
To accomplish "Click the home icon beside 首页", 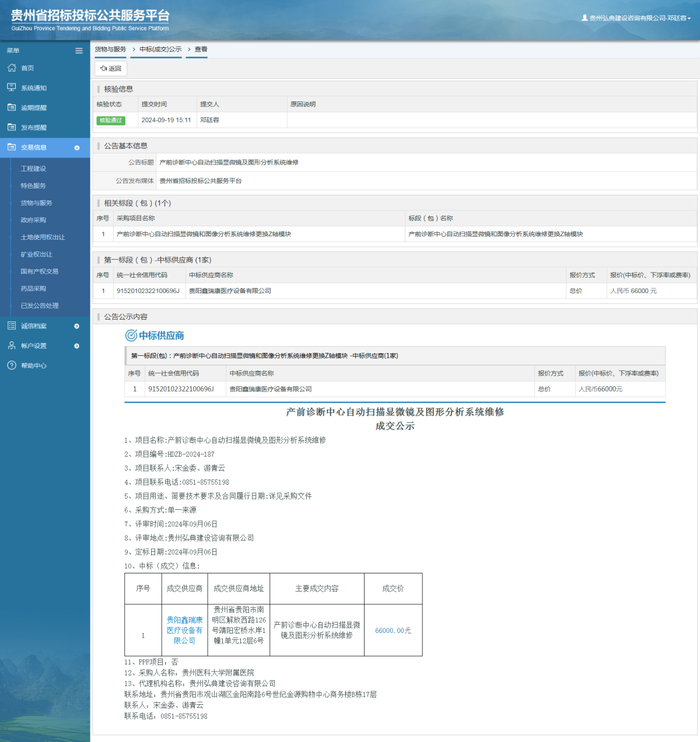I will pyautogui.click(x=12, y=68).
